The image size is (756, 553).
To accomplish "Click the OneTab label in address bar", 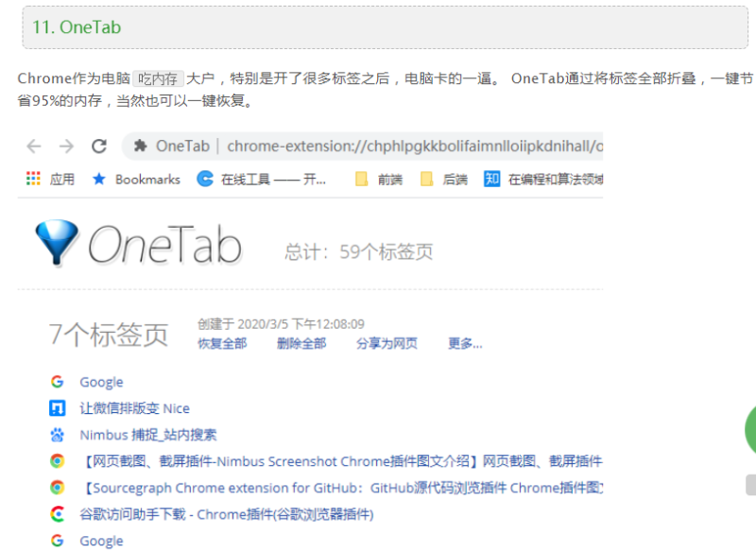I will point(182,146).
